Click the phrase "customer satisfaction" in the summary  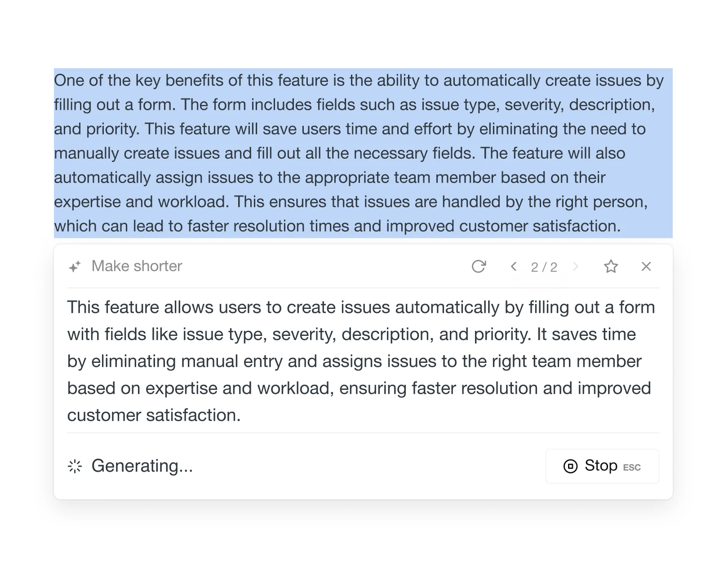(153, 415)
